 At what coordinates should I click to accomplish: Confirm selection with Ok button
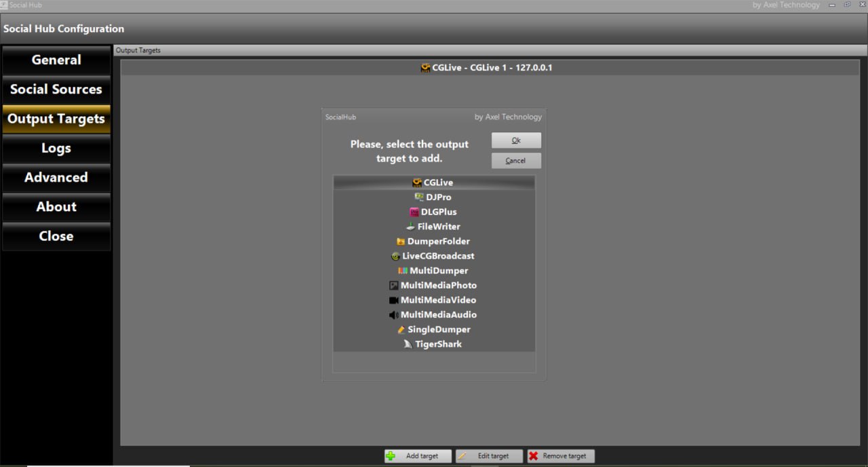tap(516, 141)
